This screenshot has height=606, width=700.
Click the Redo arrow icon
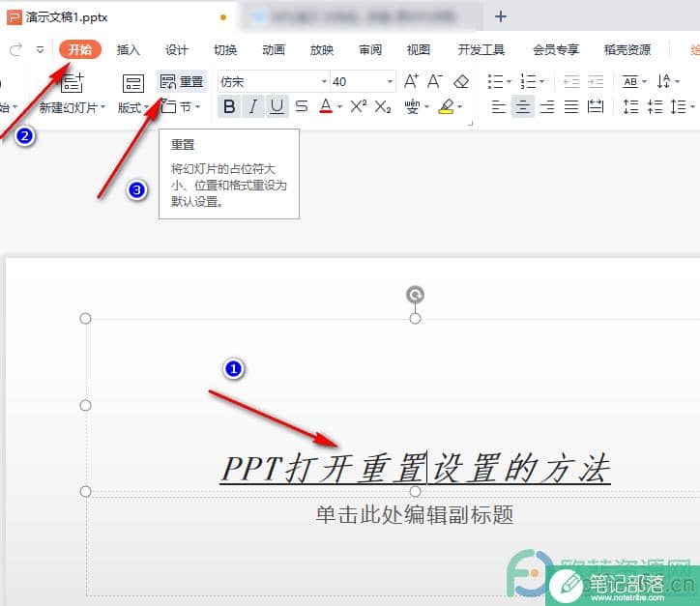[16, 49]
